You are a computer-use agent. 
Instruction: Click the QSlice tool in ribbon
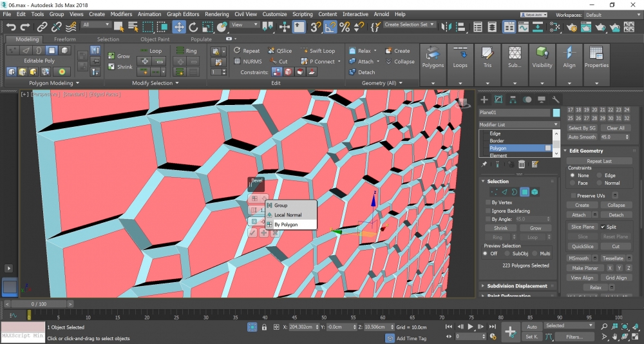tap(279, 51)
